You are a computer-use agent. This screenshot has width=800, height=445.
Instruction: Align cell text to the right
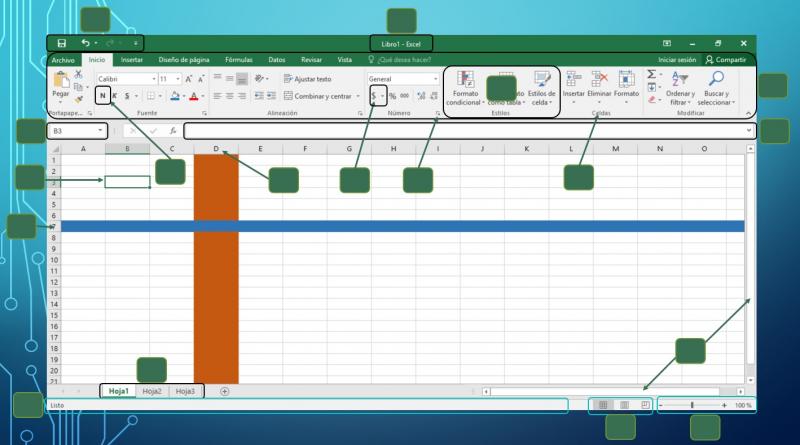pyautogui.click(x=242, y=96)
